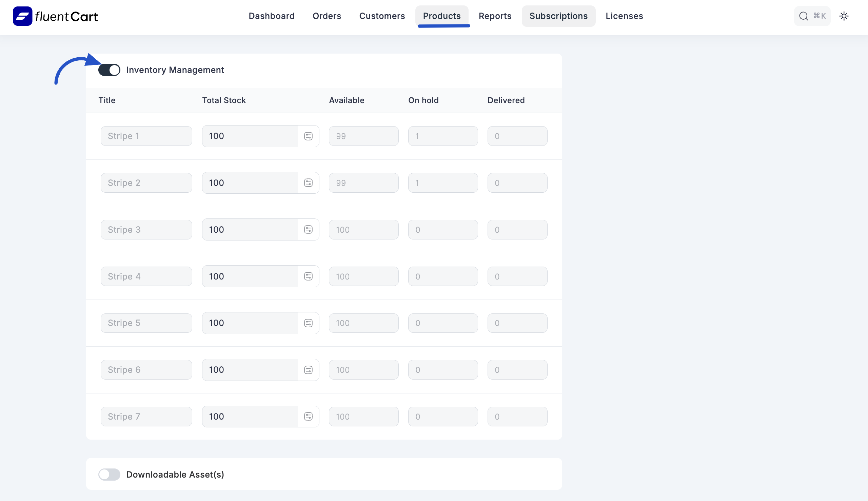Click the stock adjustment icon for Stripe 5
Screen dimensions: 868x501
309,323
